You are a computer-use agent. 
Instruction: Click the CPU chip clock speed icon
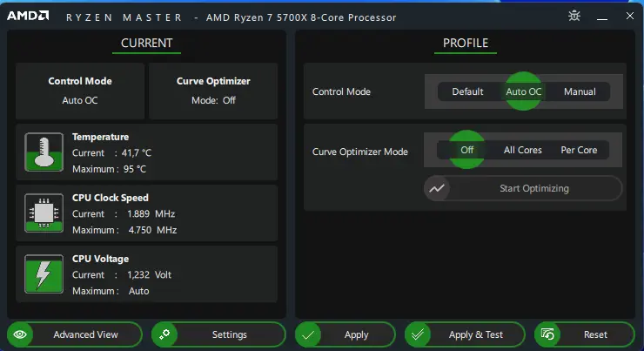44,213
